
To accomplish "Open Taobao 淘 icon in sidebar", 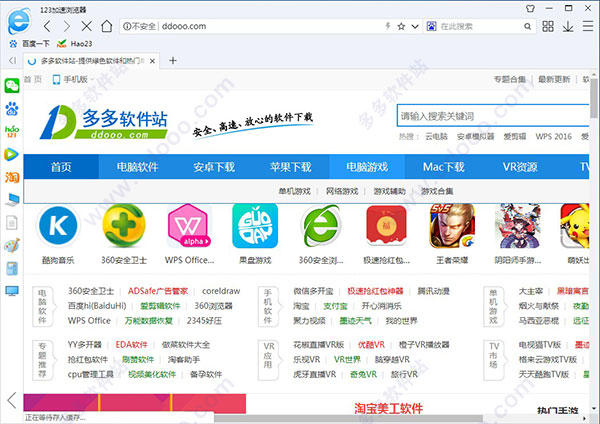I will [12, 177].
